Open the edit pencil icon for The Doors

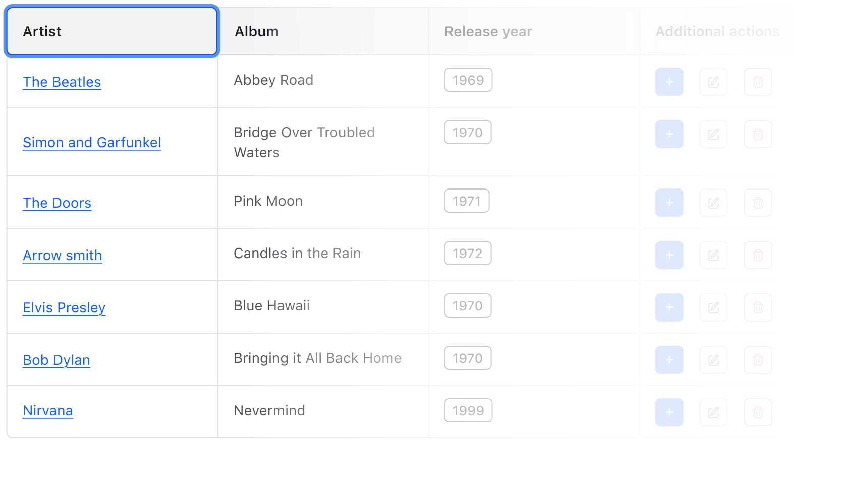tap(713, 203)
